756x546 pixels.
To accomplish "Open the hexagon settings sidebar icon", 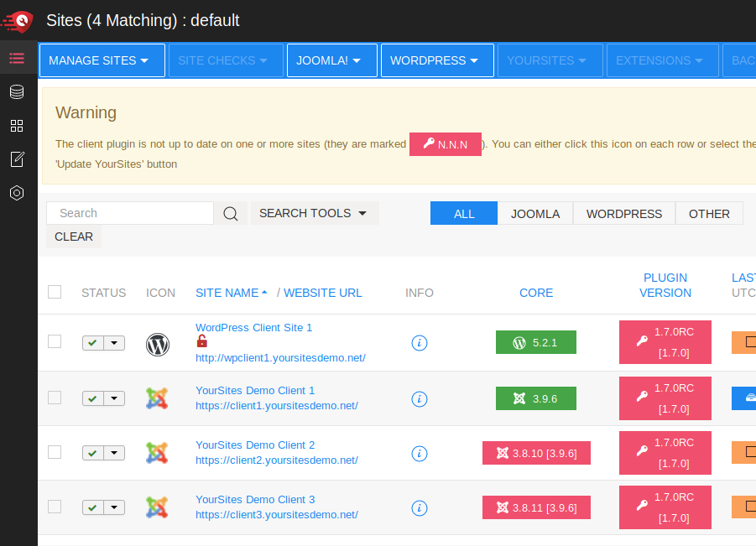I will click(17, 193).
